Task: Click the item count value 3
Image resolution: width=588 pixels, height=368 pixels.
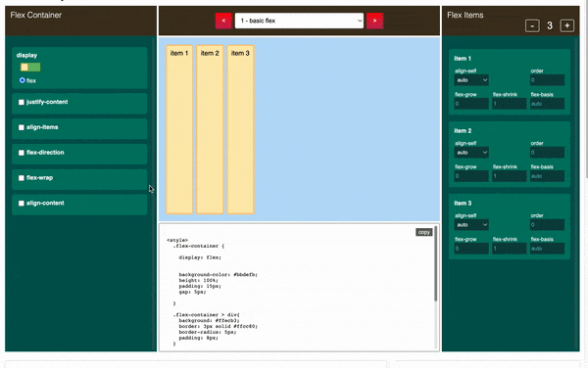Action: pyautogui.click(x=550, y=25)
